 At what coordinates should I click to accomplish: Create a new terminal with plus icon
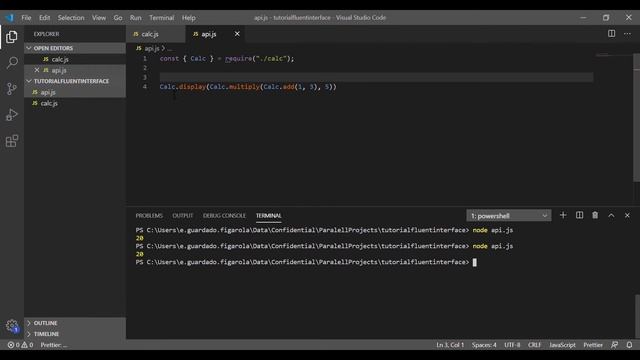563,215
